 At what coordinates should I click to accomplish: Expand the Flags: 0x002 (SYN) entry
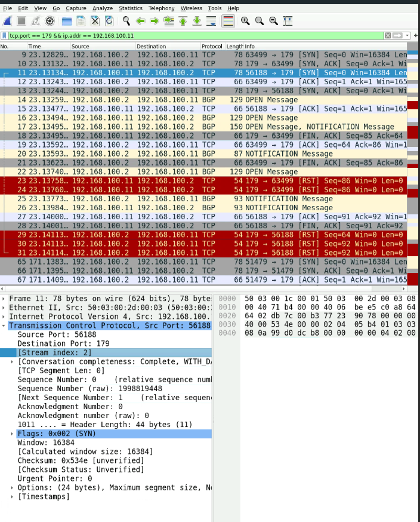pos(13,434)
